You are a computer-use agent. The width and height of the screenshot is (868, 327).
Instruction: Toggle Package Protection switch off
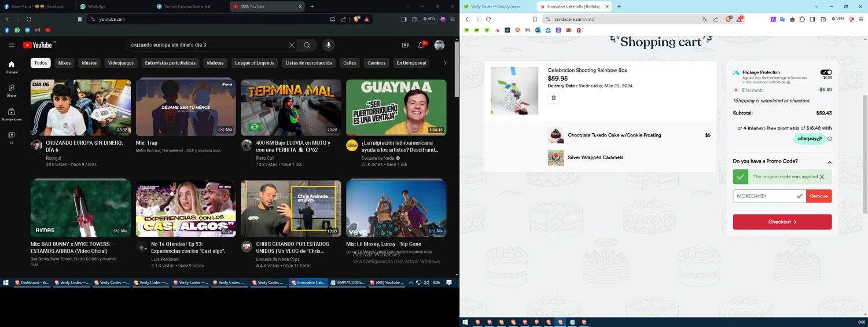coord(826,72)
